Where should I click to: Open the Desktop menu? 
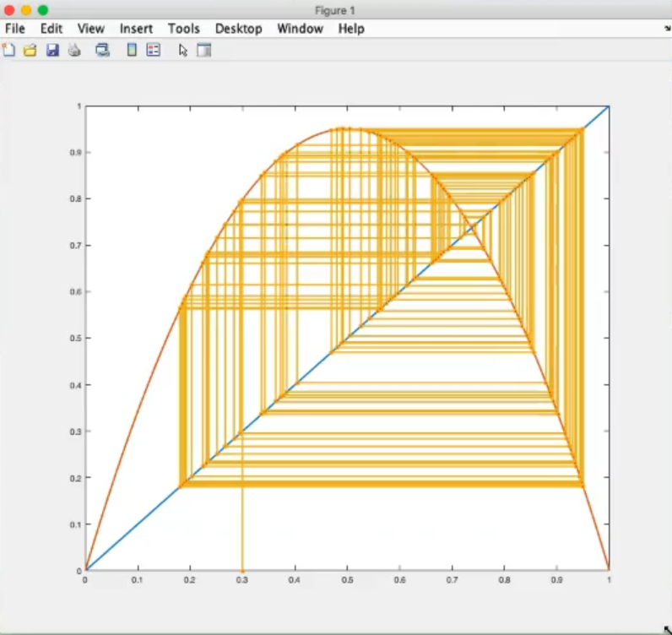(x=238, y=29)
